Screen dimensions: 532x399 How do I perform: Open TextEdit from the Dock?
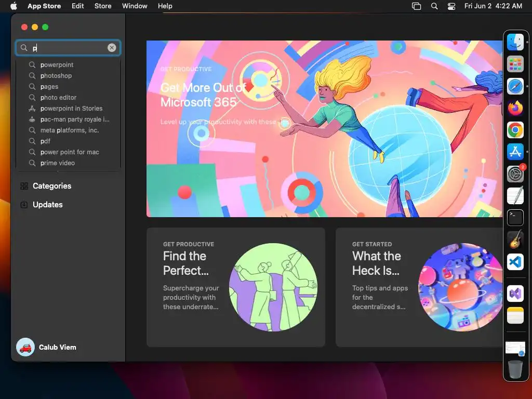point(515,196)
